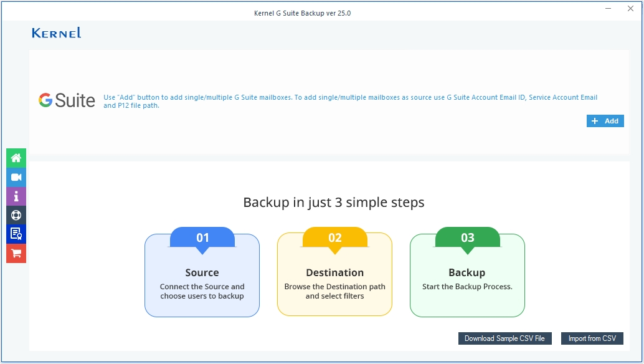The image size is (644, 364).
Task: Click Import from CSV
Action: click(x=592, y=338)
